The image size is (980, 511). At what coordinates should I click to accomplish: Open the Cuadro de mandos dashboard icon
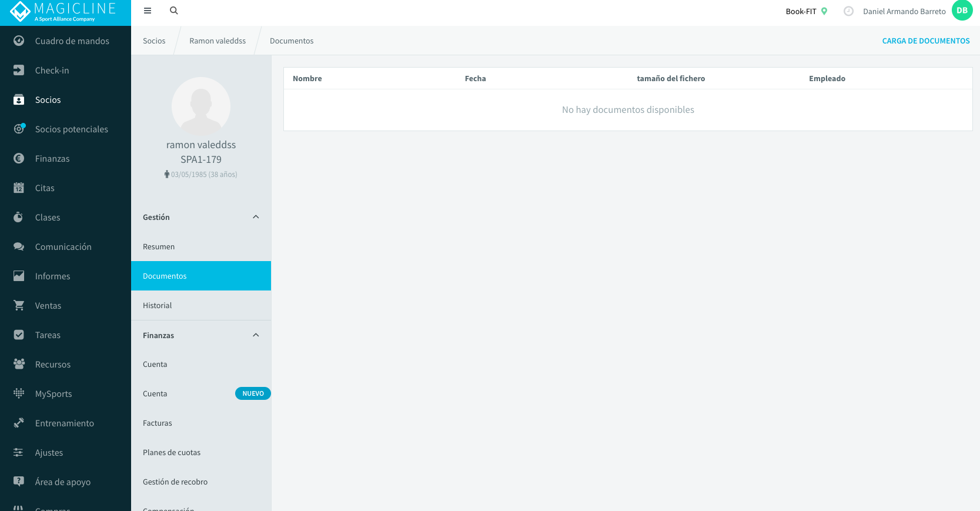click(x=19, y=41)
